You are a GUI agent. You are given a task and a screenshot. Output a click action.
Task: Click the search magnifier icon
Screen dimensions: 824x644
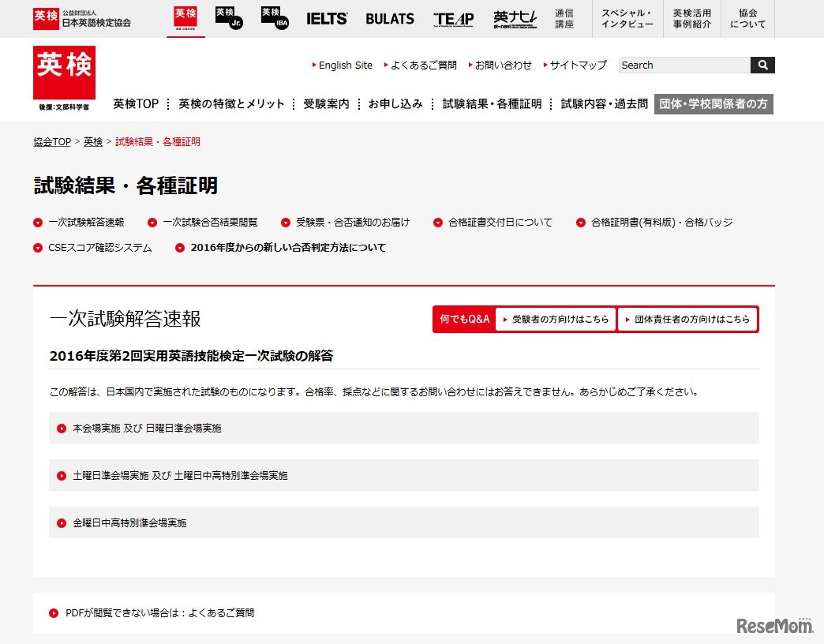pyautogui.click(x=761, y=65)
